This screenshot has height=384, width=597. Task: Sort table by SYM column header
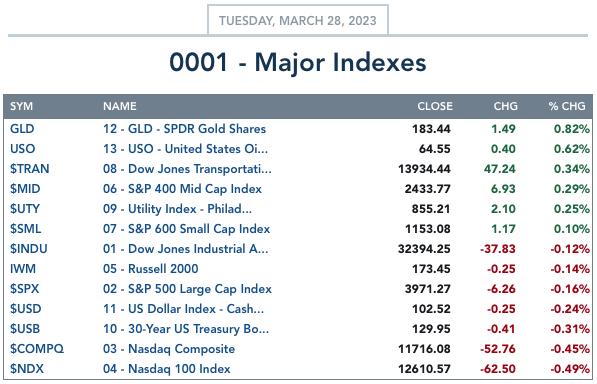coord(21,106)
